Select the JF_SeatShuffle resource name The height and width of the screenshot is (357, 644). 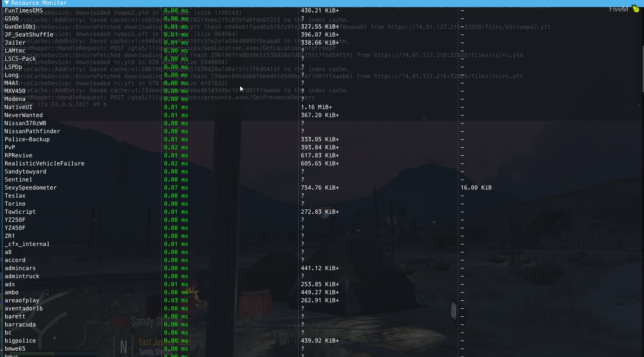[29, 35]
